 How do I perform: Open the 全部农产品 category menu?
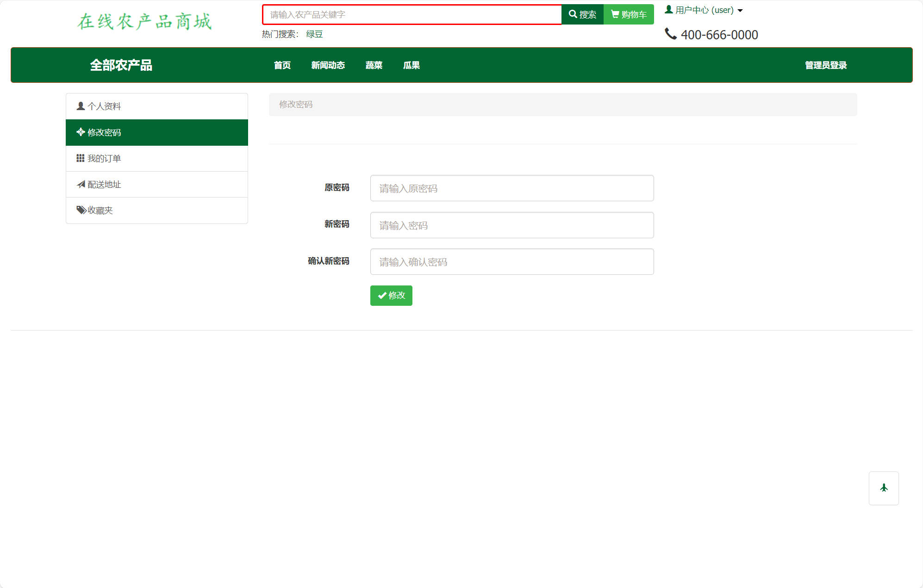(122, 65)
